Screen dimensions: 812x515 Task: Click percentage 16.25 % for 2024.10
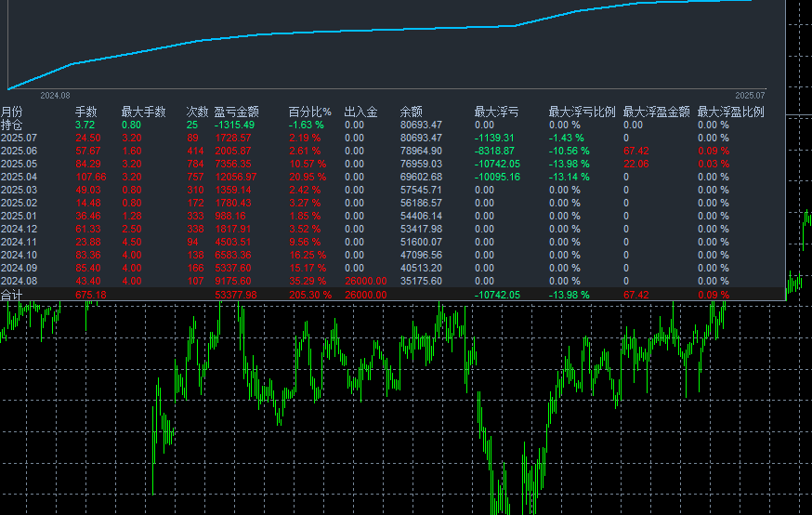(308, 255)
